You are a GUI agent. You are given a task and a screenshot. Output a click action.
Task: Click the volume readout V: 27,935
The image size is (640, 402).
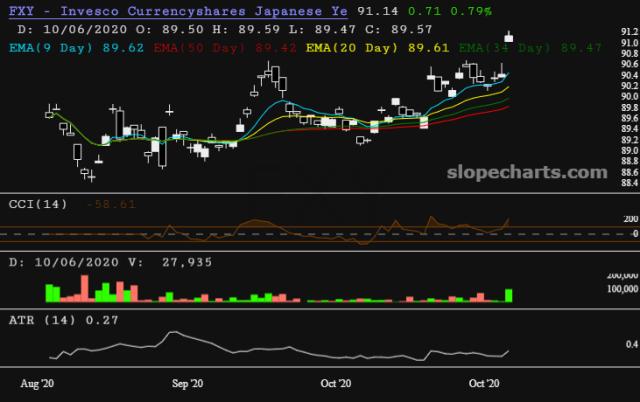point(171,262)
